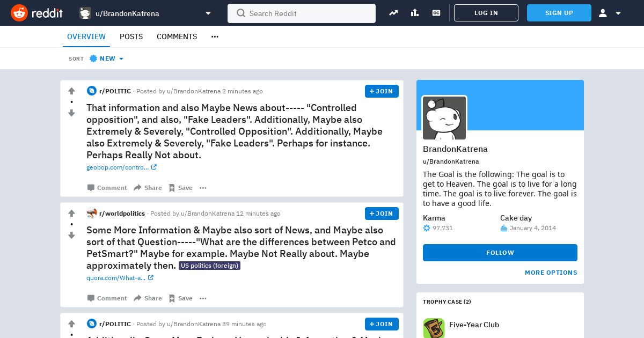644x338 pixels.
Task: Join r/worldpolitics subreddit
Action: (382, 214)
